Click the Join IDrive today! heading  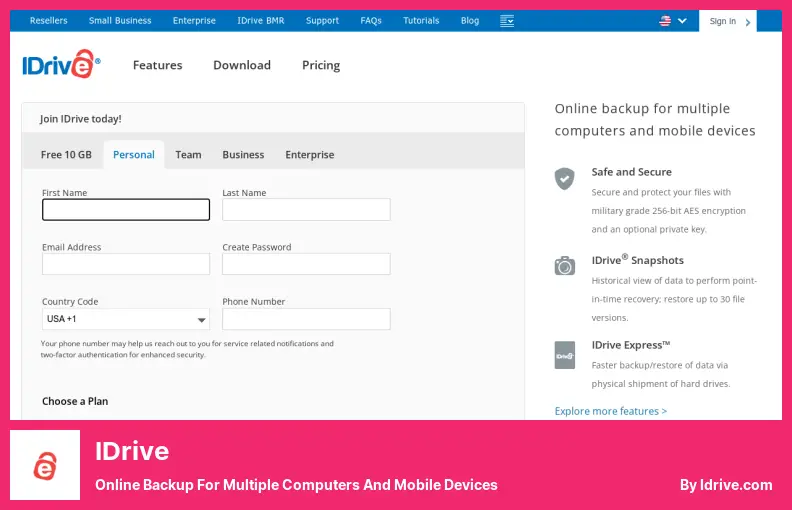80,119
